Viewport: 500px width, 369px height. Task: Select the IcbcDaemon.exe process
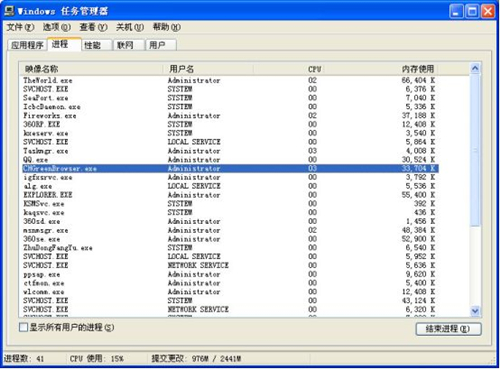click(229, 107)
